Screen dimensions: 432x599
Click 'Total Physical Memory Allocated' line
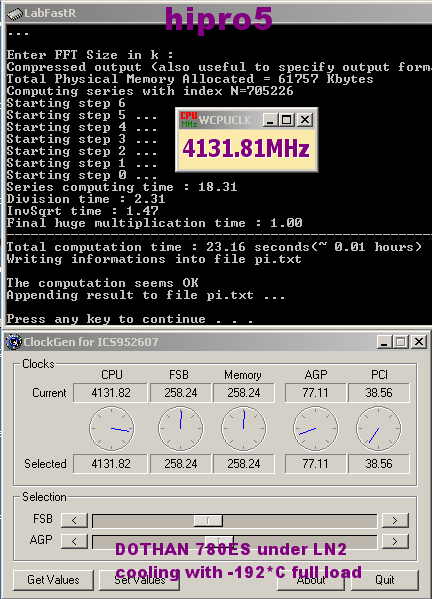click(190, 79)
